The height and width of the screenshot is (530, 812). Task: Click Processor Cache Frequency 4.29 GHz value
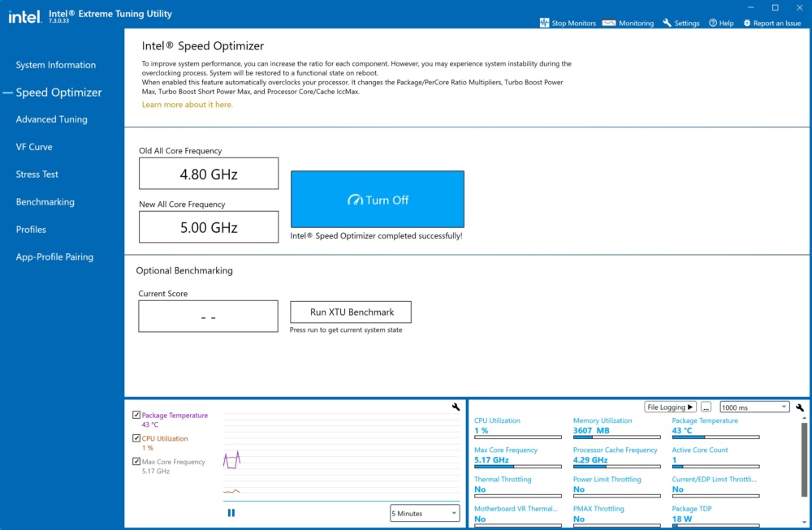click(x=590, y=459)
